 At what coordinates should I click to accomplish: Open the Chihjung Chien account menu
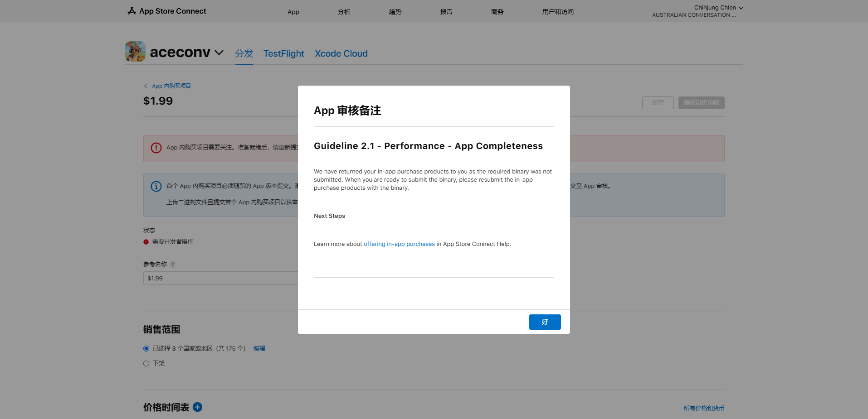click(718, 8)
